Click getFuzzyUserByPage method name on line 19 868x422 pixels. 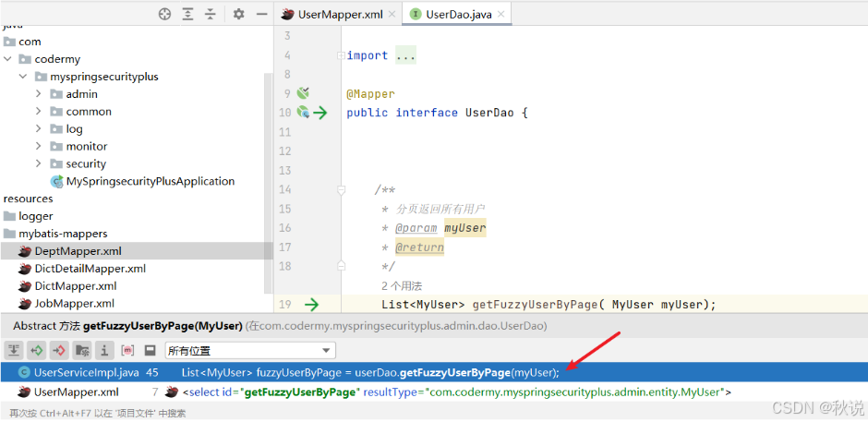click(x=535, y=304)
